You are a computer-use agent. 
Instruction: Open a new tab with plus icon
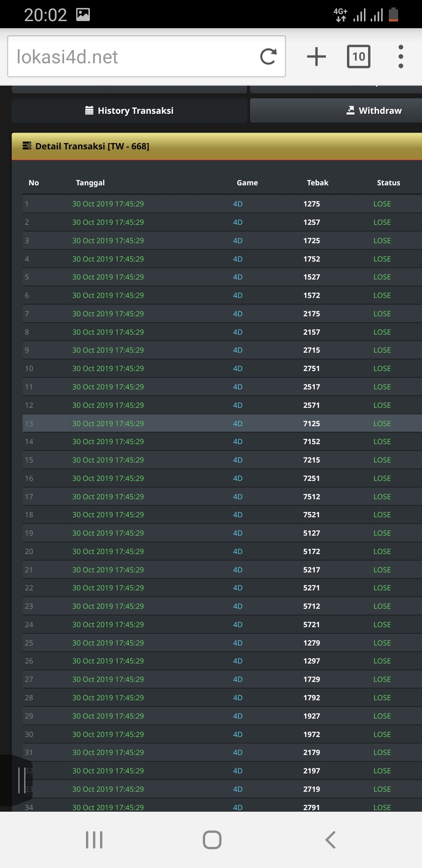pyautogui.click(x=316, y=57)
